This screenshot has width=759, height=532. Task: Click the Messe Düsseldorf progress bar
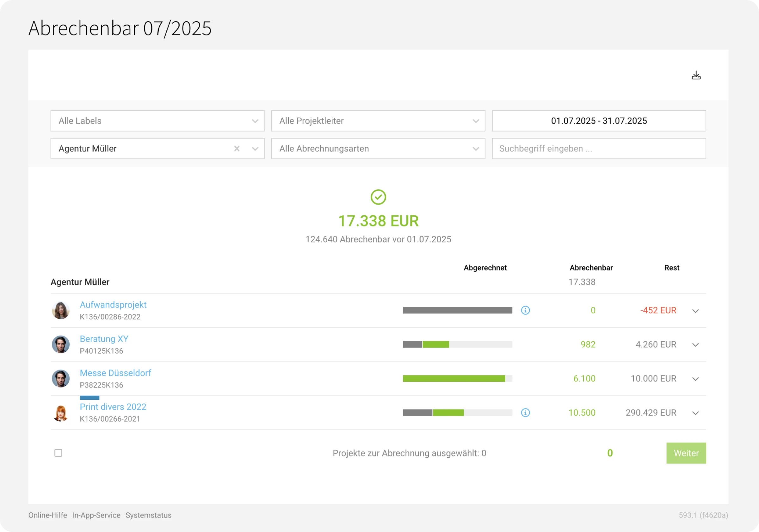point(457,379)
